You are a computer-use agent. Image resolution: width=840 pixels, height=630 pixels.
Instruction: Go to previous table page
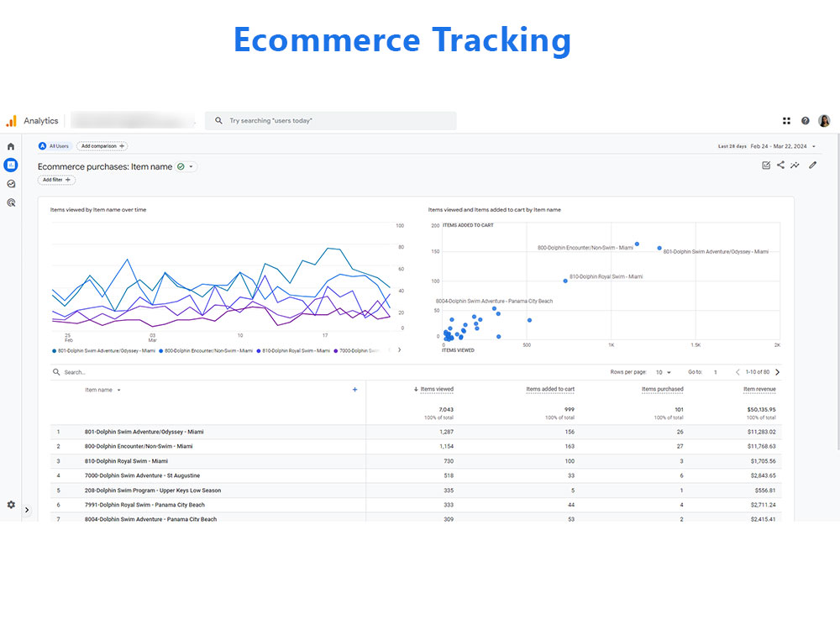(738, 372)
